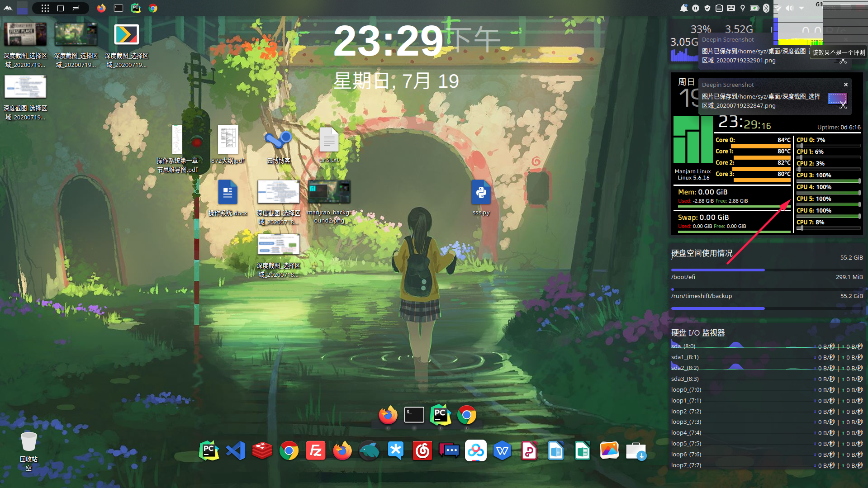Image resolution: width=868 pixels, height=488 pixels.
Task: Click the large 23:29 desktop clock
Action: tap(388, 41)
